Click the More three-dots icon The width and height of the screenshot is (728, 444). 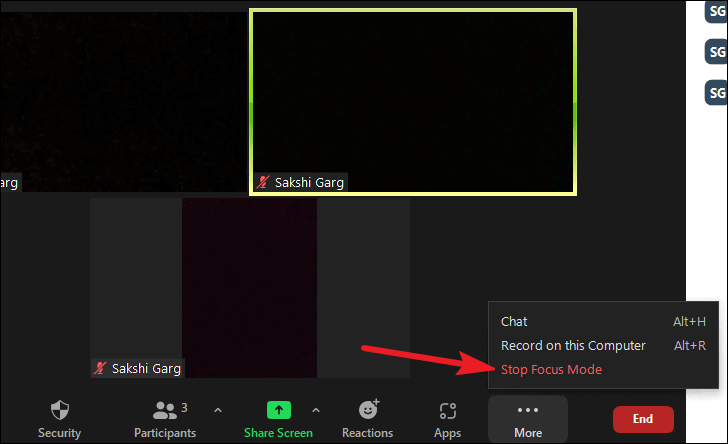click(528, 410)
